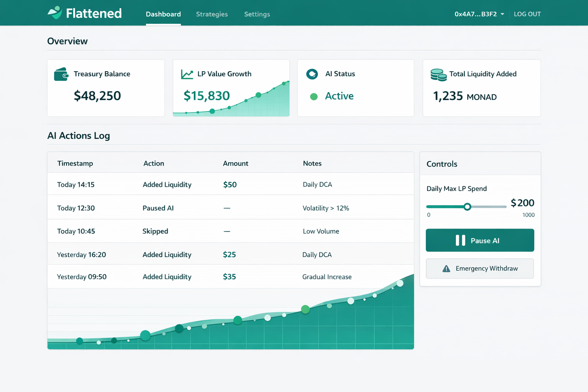Click the Emergency Withdraw button

tap(480, 268)
